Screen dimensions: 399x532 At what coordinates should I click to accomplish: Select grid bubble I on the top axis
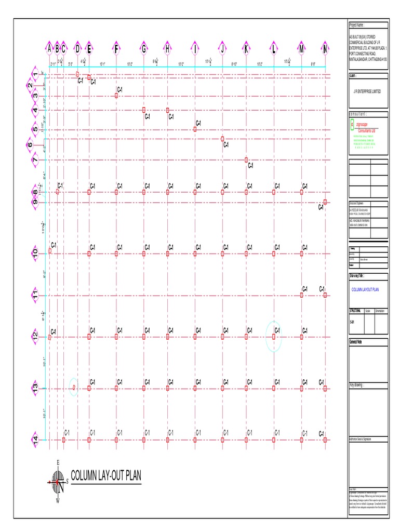click(x=195, y=49)
